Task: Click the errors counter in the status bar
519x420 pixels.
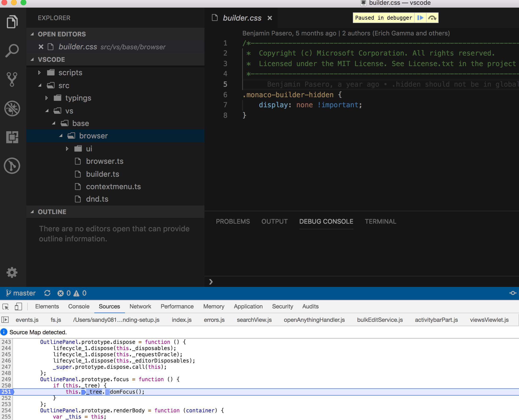Action: tap(64, 293)
